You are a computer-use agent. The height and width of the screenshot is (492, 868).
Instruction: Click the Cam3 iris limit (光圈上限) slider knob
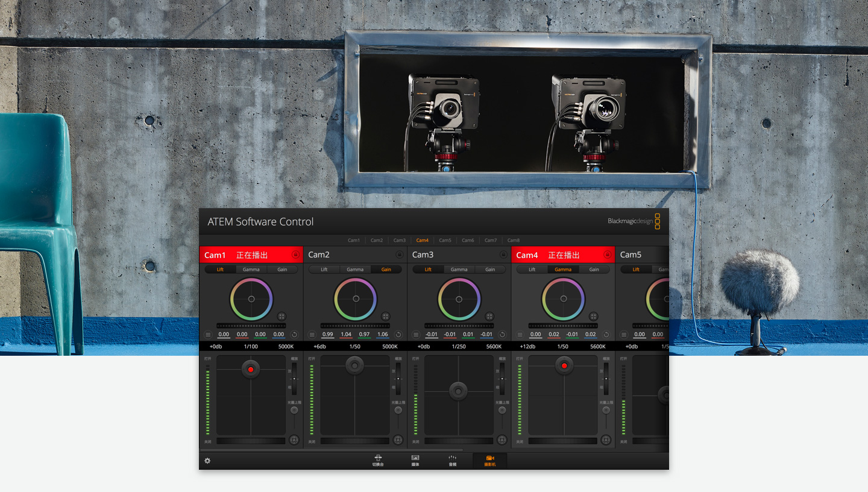click(x=502, y=410)
